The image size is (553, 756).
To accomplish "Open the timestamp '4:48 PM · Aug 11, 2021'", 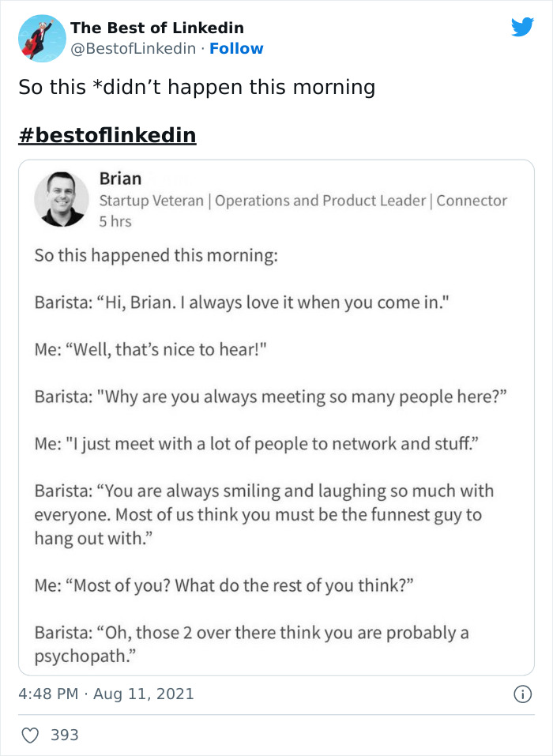I will [x=106, y=693].
